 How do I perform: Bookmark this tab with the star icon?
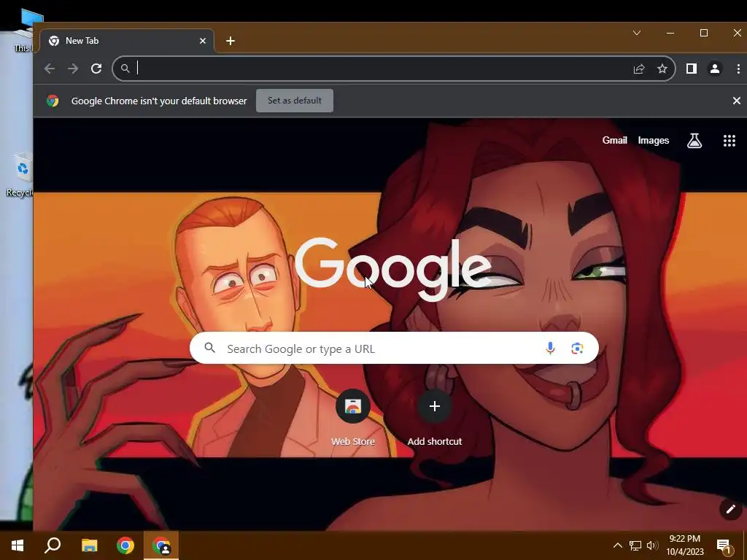662,69
